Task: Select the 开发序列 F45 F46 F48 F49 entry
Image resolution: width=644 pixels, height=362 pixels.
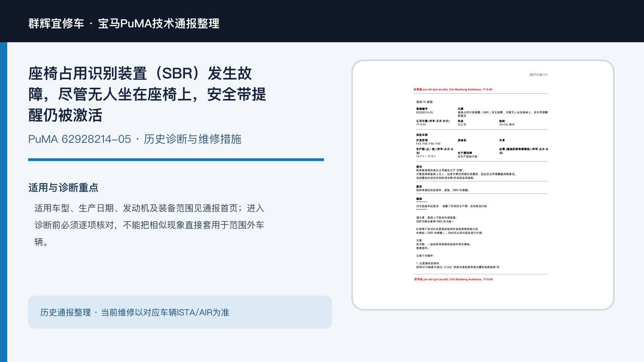Action: click(x=428, y=142)
